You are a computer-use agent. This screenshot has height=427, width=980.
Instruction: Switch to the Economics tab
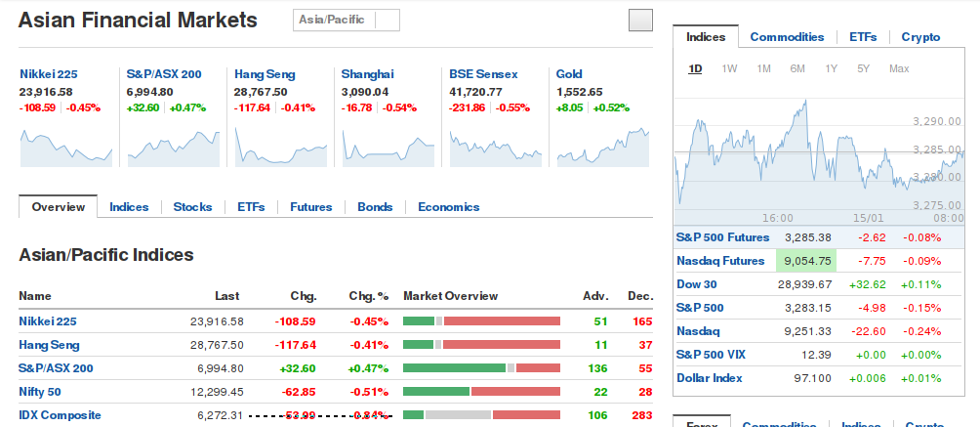click(449, 207)
